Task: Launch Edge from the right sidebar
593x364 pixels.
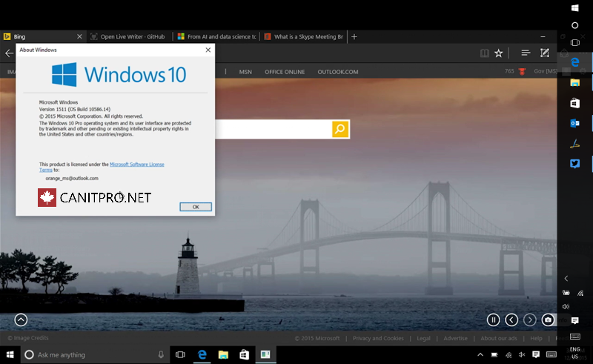Action: 575,62
